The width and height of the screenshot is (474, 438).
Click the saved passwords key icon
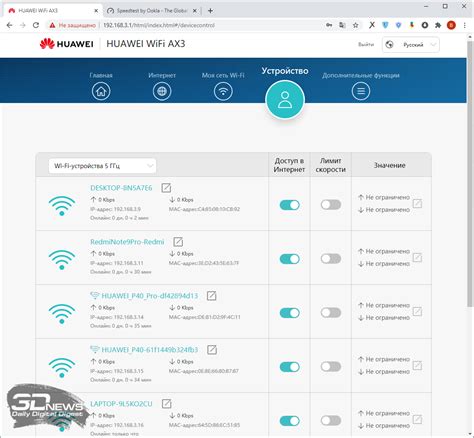(329, 25)
